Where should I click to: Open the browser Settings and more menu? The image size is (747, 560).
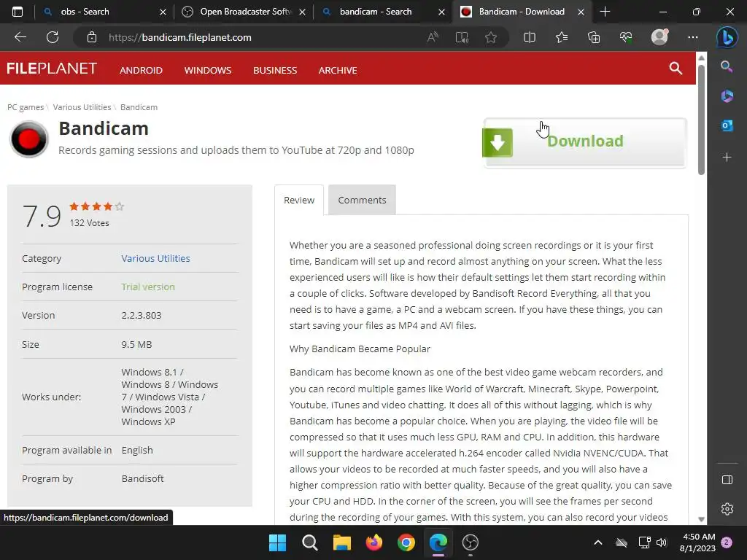[x=693, y=37]
